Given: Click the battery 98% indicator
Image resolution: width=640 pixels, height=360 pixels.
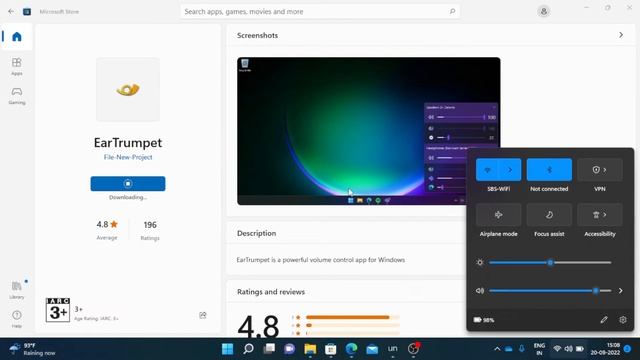Looking at the screenshot, I should tap(484, 320).
